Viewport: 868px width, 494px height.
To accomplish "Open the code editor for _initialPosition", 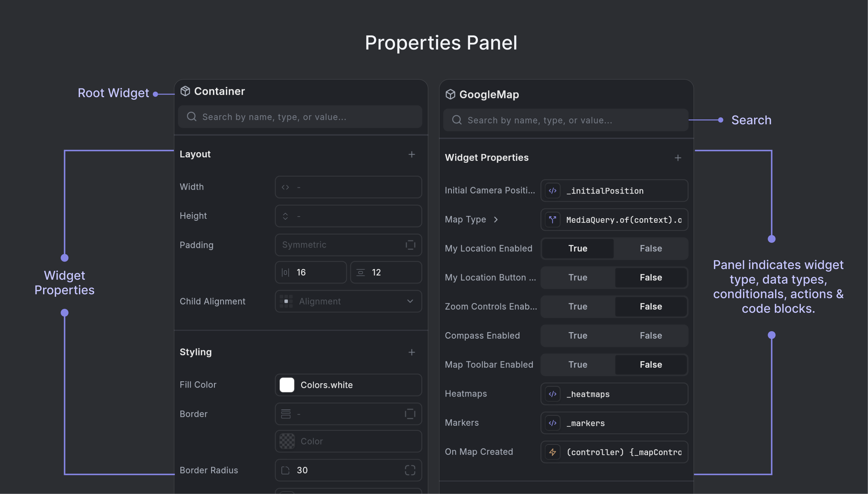I will tap(552, 190).
